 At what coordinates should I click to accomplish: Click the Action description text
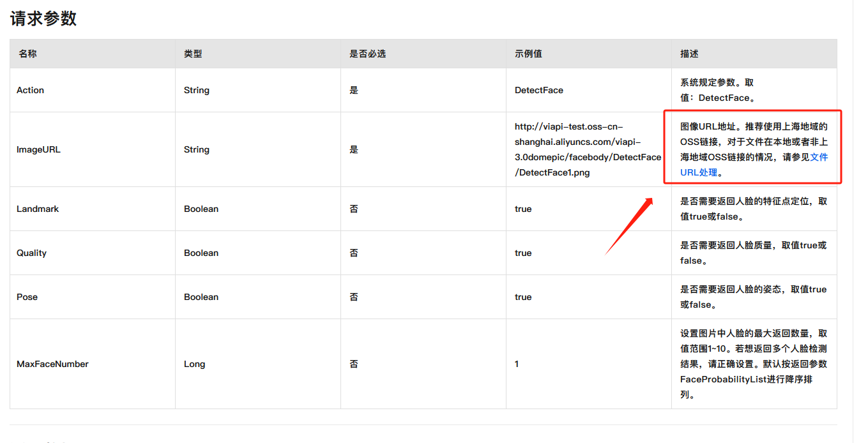tap(719, 90)
